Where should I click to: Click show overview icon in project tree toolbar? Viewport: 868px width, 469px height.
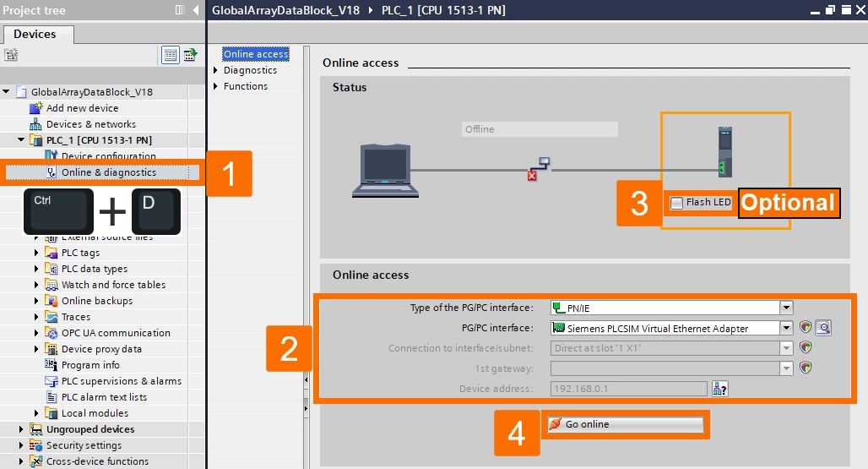click(x=191, y=55)
